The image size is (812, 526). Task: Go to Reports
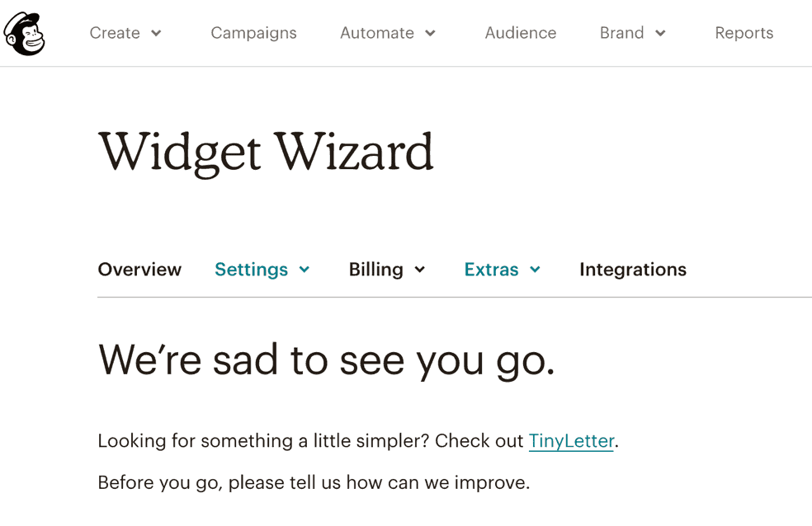click(744, 33)
